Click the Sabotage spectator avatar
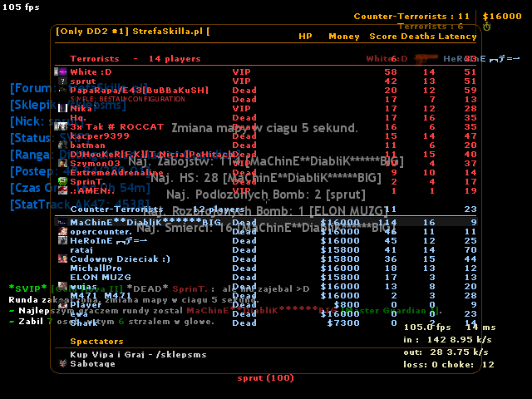Screen dimensions: 532x399 pos(62,364)
